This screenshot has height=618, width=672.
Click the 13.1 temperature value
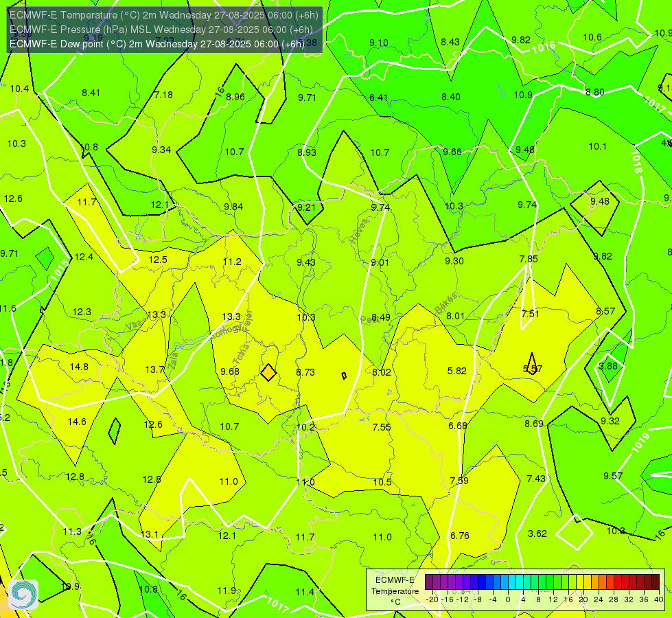point(150,534)
